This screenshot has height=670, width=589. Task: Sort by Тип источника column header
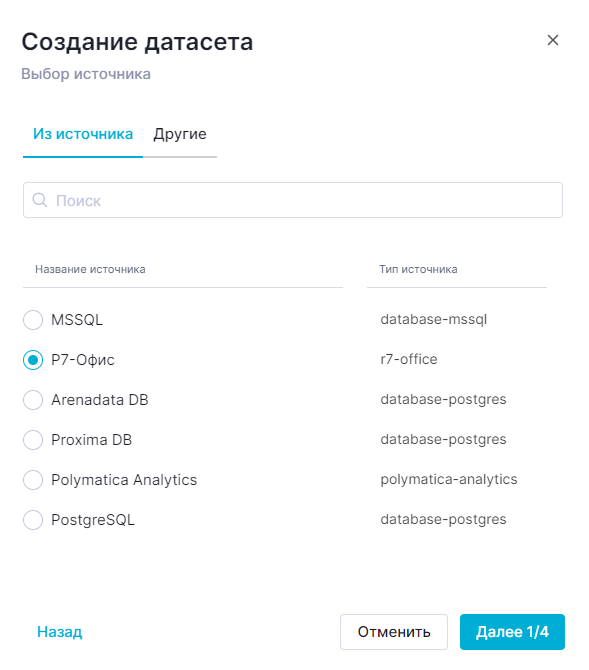tap(418, 269)
